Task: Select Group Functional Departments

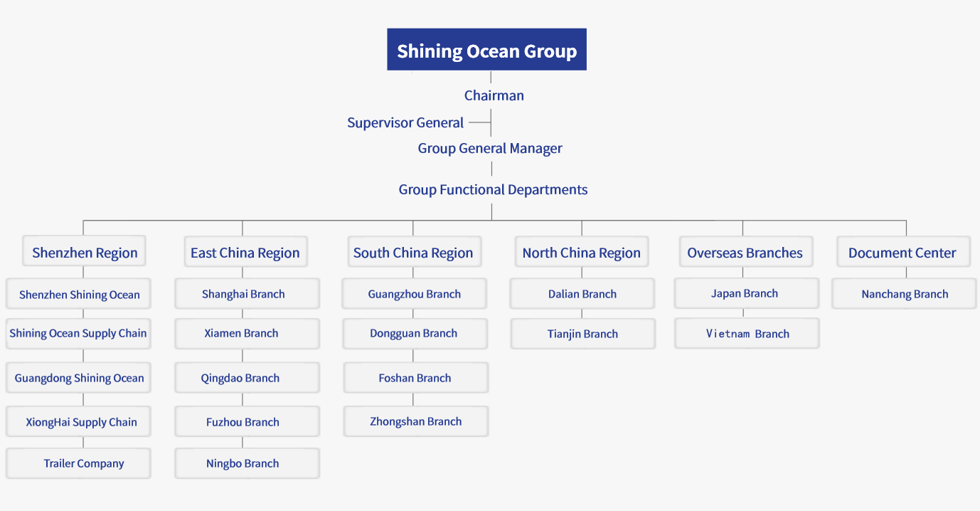Action: (x=493, y=189)
